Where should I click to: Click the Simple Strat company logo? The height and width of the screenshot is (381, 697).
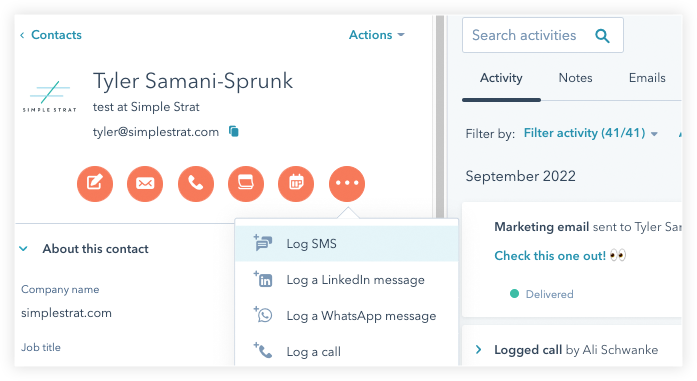50,96
